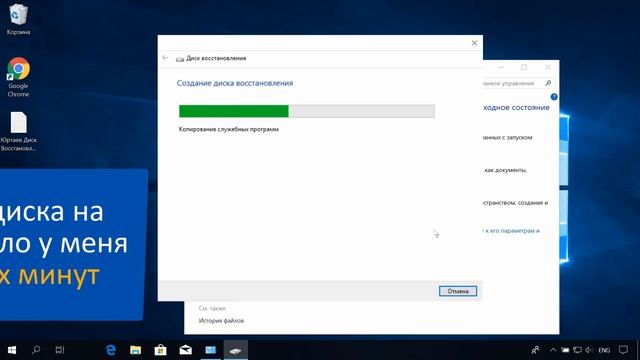Click the См. также label in Control Panel
Image resolution: width=640 pixels, height=360 pixels.
click(212, 308)
